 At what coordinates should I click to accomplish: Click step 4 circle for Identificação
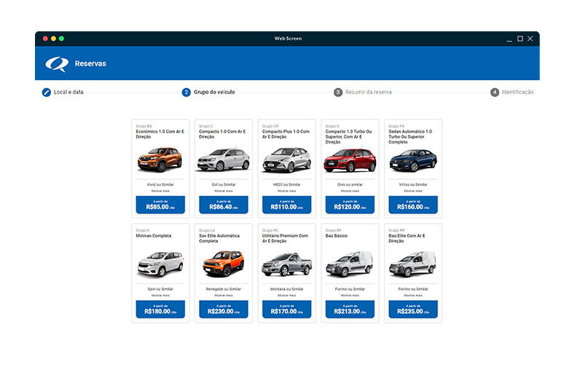(x=495, y=93)
